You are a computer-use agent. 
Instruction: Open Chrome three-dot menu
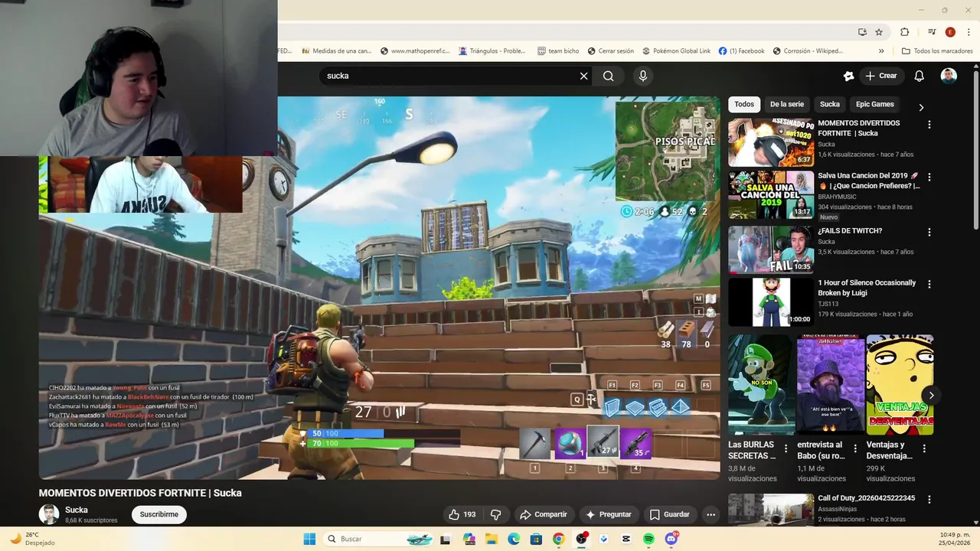pyautogui.click(x=968, y=32)
